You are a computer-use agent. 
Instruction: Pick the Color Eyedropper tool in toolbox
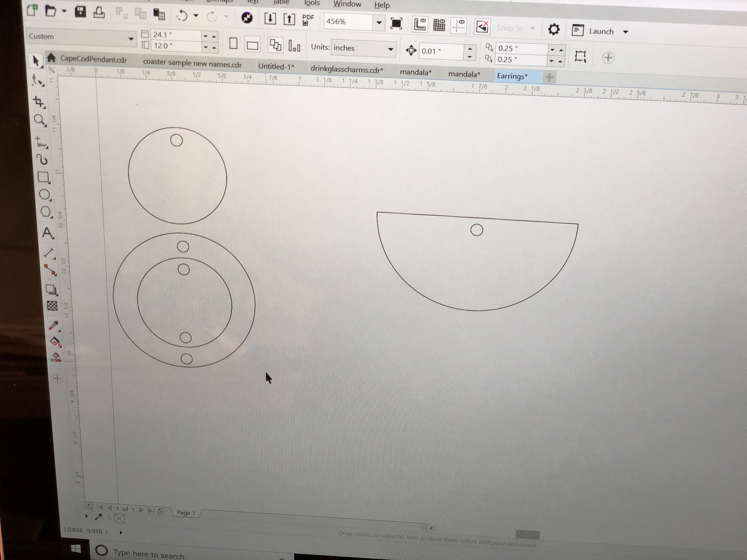(x=54, y=326)
